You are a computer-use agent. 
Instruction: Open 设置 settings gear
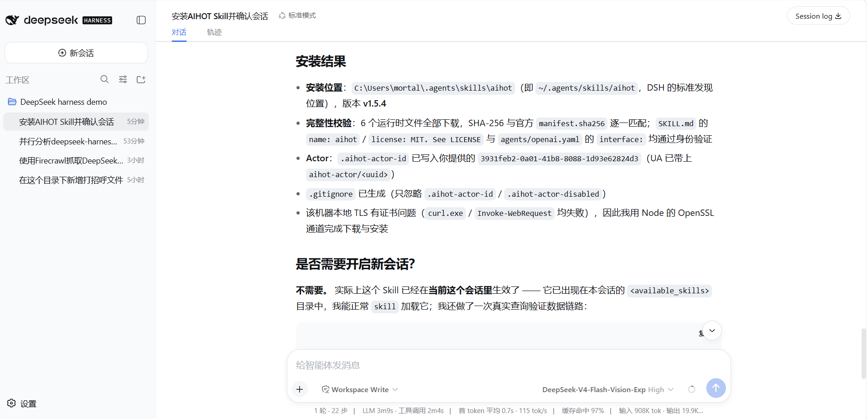(x=22, y=404)
